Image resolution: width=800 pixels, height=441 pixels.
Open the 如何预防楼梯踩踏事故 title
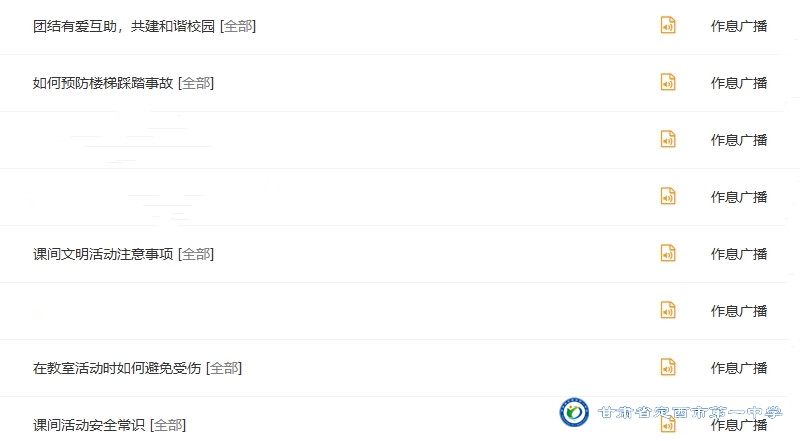click(103, 83)
